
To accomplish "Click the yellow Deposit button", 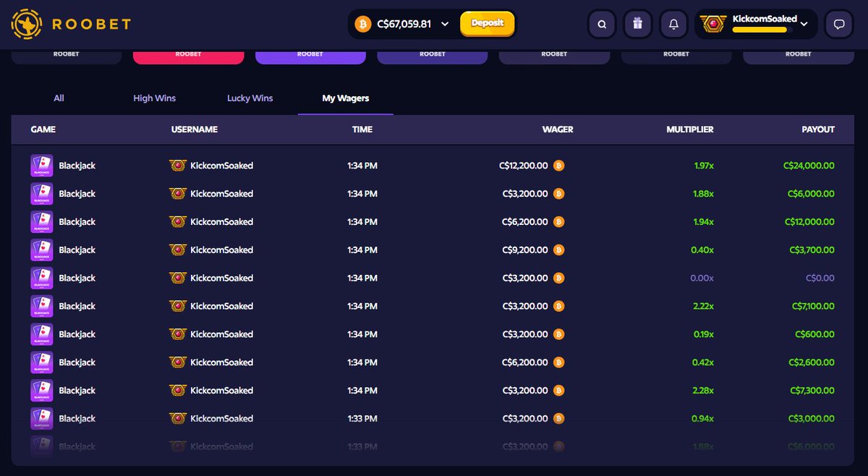I will click(488, 23).
